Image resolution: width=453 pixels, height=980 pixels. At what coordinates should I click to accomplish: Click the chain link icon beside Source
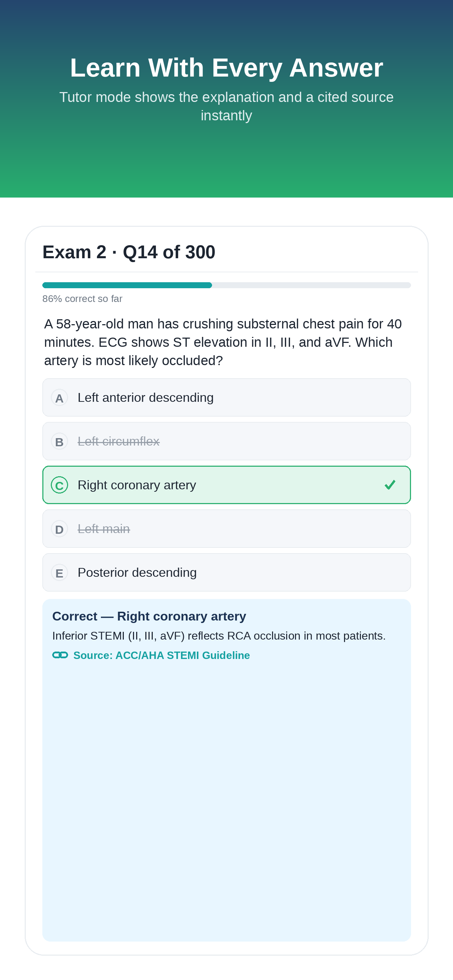[x=60, y=655]
